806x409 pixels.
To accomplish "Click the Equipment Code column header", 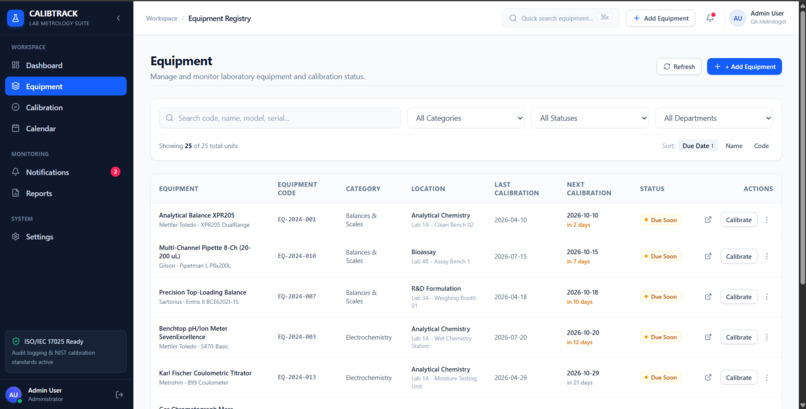I will pos(297,189).
